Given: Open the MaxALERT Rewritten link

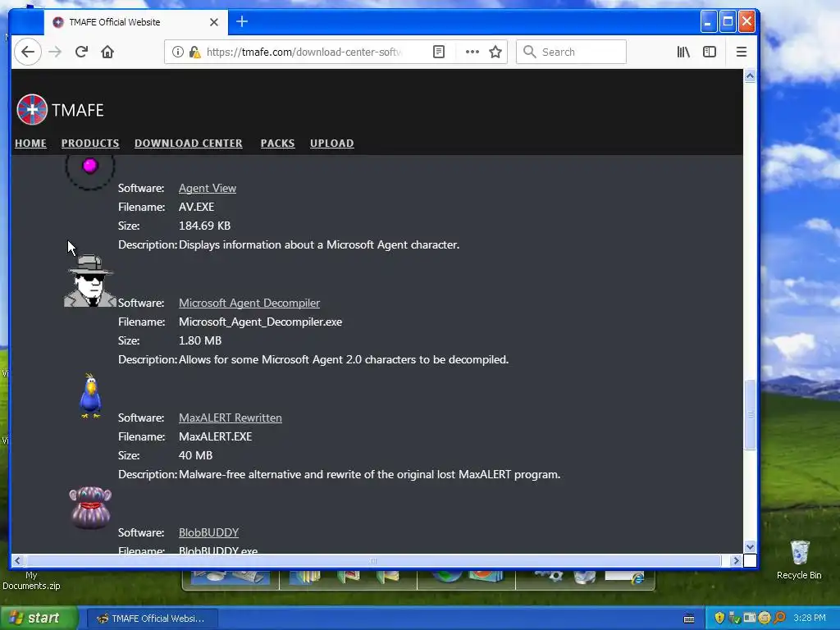Looking at the screenshot, I should (x=231, y=418).
